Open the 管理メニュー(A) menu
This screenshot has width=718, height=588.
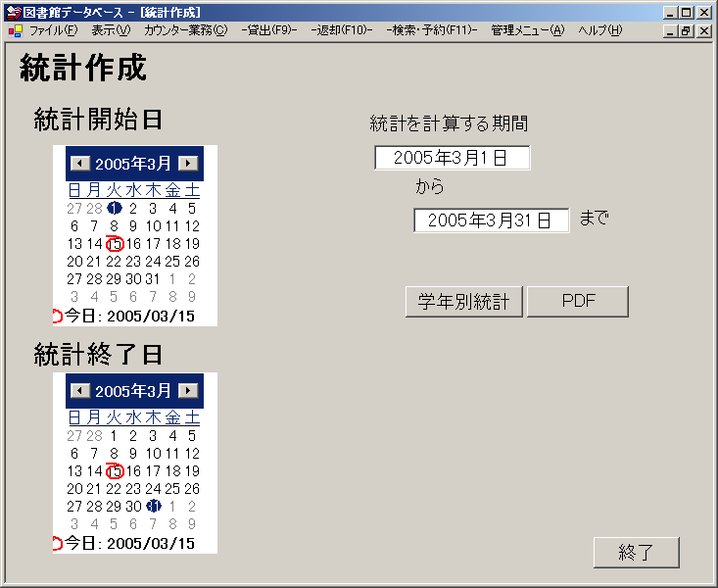click(528, 30)
